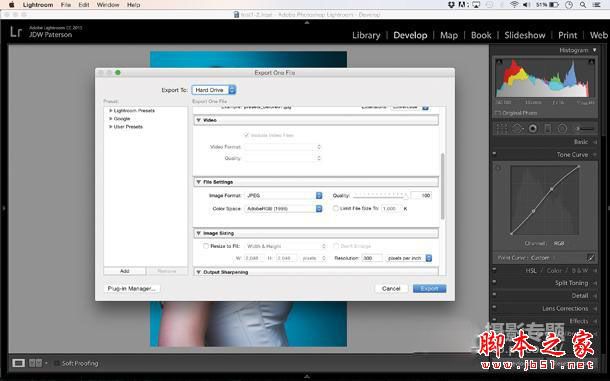Select the Crop Overlay tool in Develop panel
The image size is (610, 381).
502,128
